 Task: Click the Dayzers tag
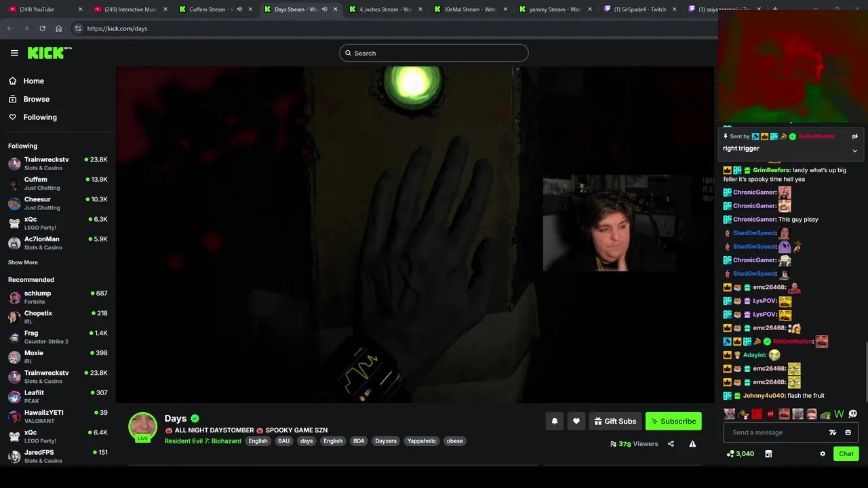386,441
